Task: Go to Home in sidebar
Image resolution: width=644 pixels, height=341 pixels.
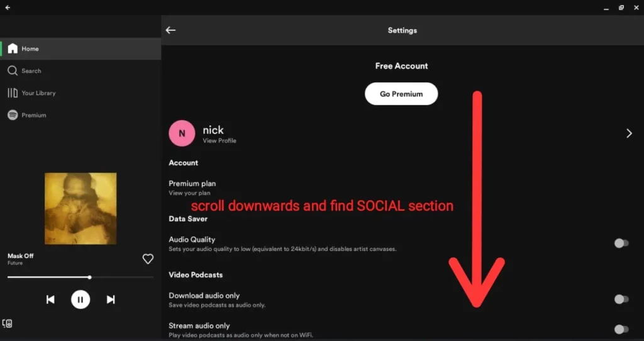Action: coord(80,48)
